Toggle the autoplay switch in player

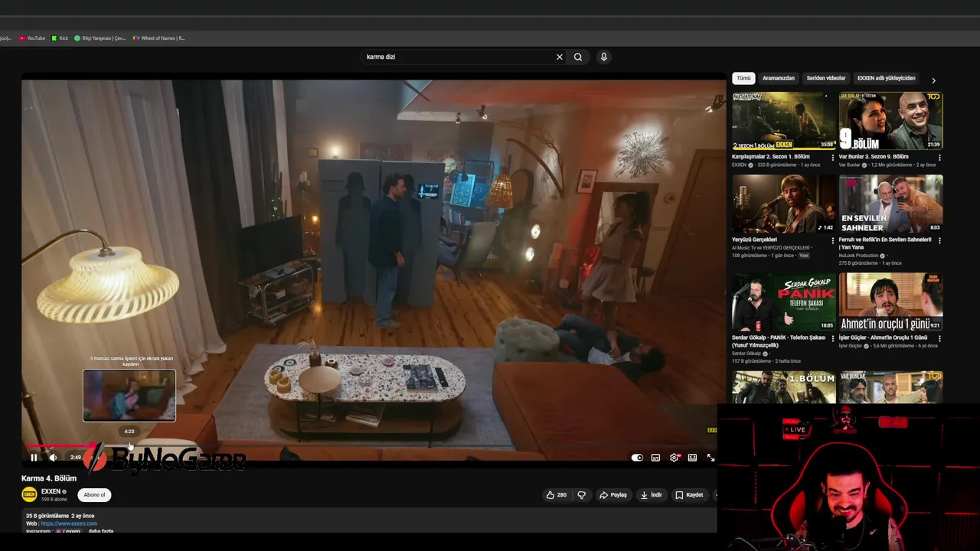[637, 458]
